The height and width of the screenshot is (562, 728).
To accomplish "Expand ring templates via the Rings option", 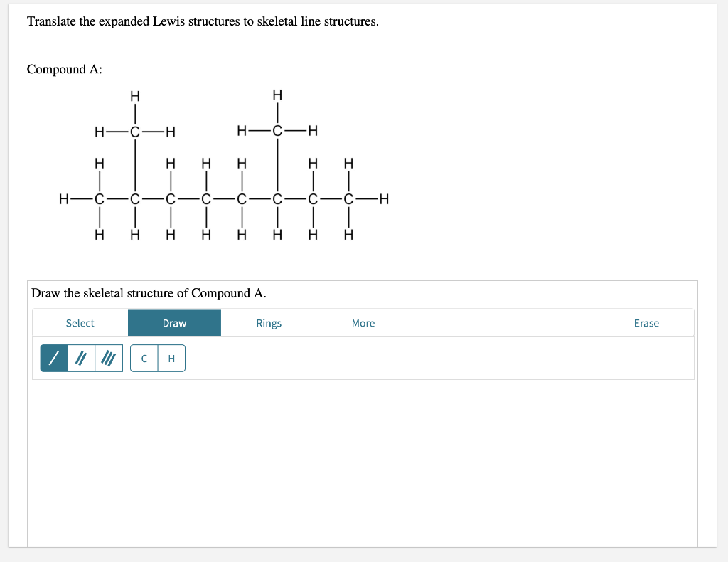I will (x=269, y=323).
